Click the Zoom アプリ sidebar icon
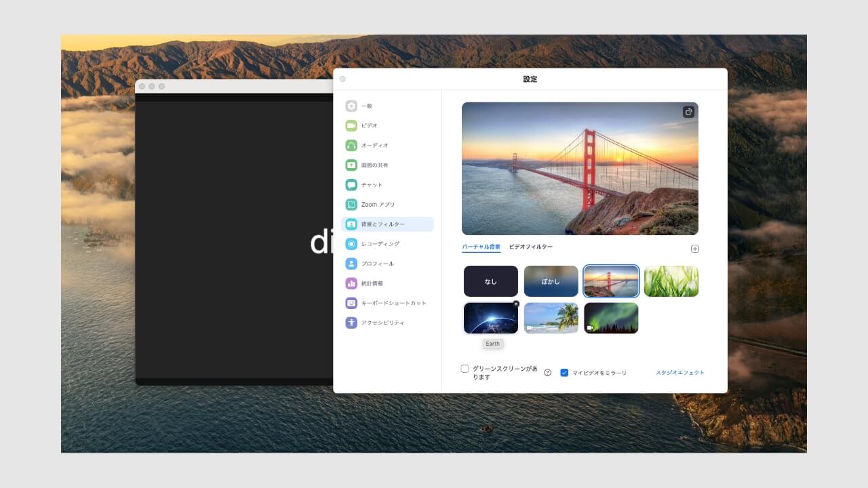Image resolution: width=868 pixels, height=488 pixels. [351, 204]
